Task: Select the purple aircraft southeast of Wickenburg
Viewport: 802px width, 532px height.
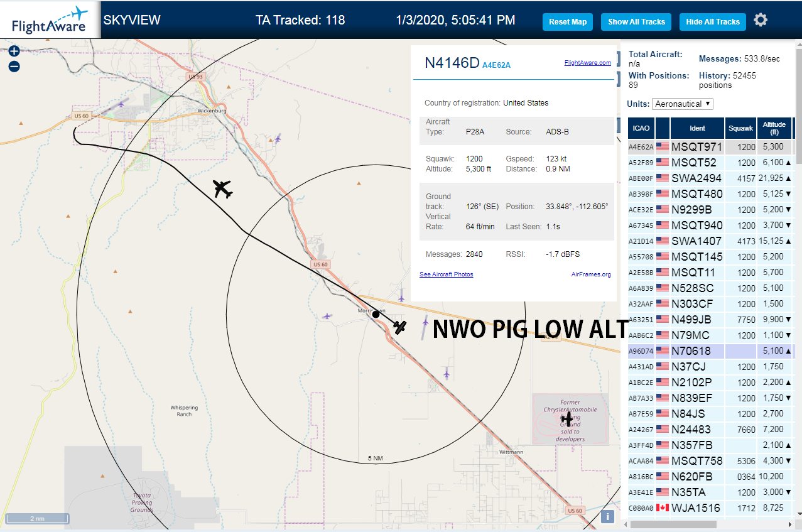Action: (x=278, y=138)
